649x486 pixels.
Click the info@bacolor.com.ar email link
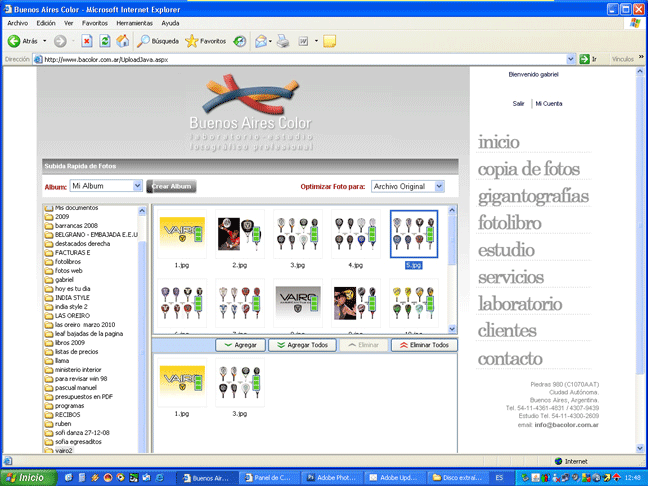pyautogui.click(x=566, y=425)
